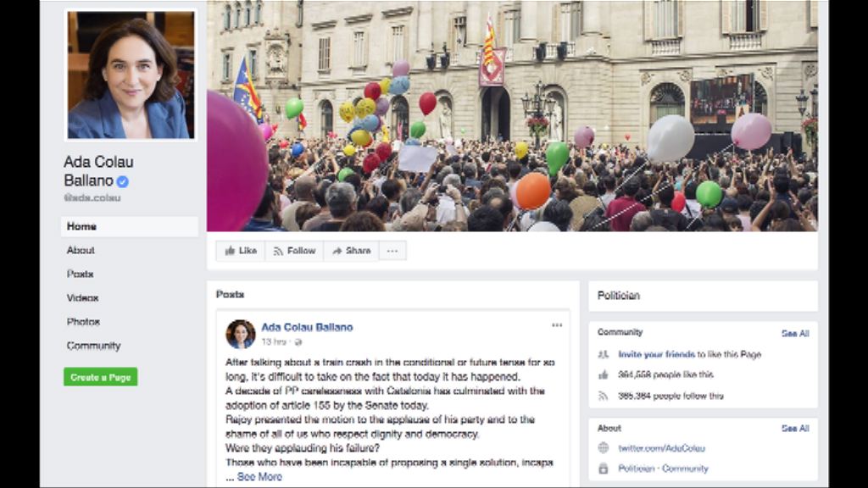Click the green Create a Page button
The width and height of the screenshot is (868, 488).
click(x=100, y=377)
